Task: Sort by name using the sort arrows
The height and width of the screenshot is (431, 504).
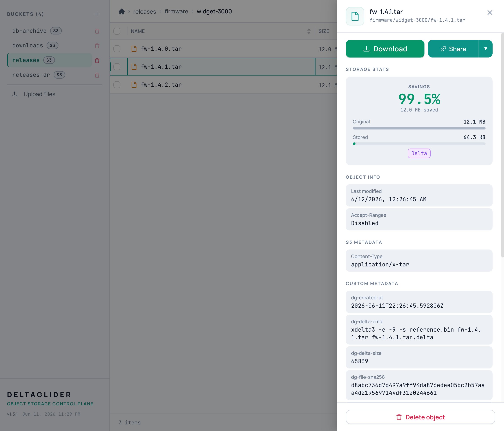Action: [x=309, y=31]
